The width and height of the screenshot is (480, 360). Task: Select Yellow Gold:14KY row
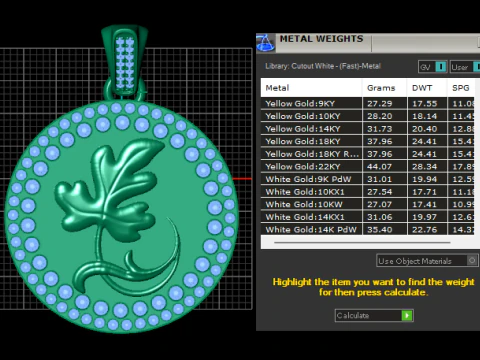pyautogui.click(x=367, y=129)
